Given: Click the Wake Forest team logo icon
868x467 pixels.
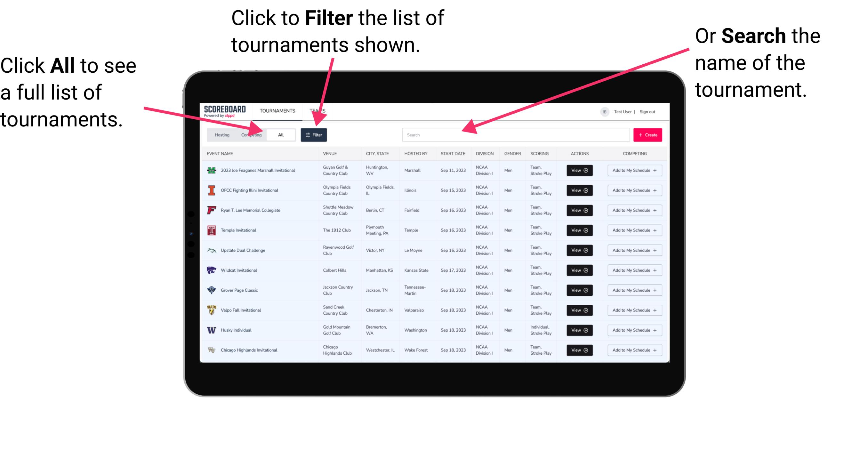Looking at the screenshot, I should click(x=212, y=350).
